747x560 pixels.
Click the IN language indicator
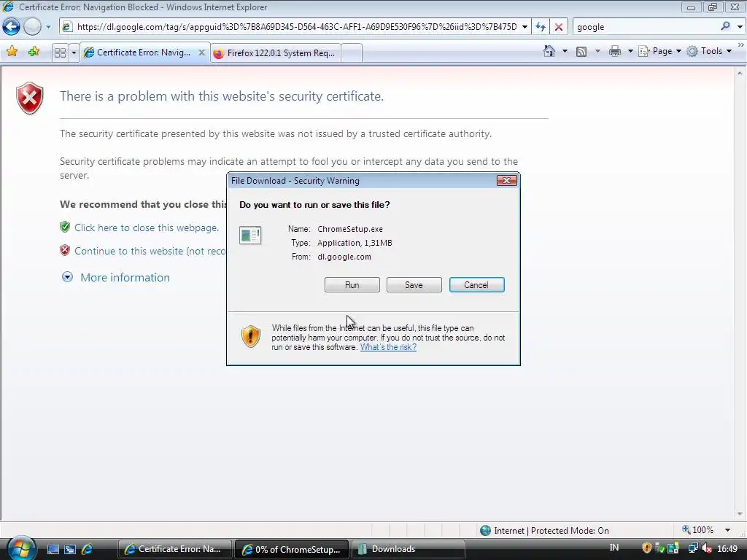point(614,548)
